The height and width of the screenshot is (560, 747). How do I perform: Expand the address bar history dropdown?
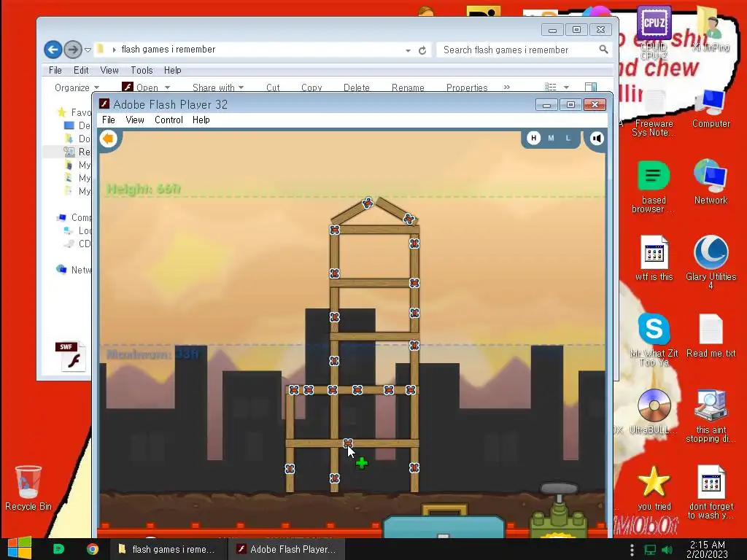pyautogui.click(x=409, y=50)
